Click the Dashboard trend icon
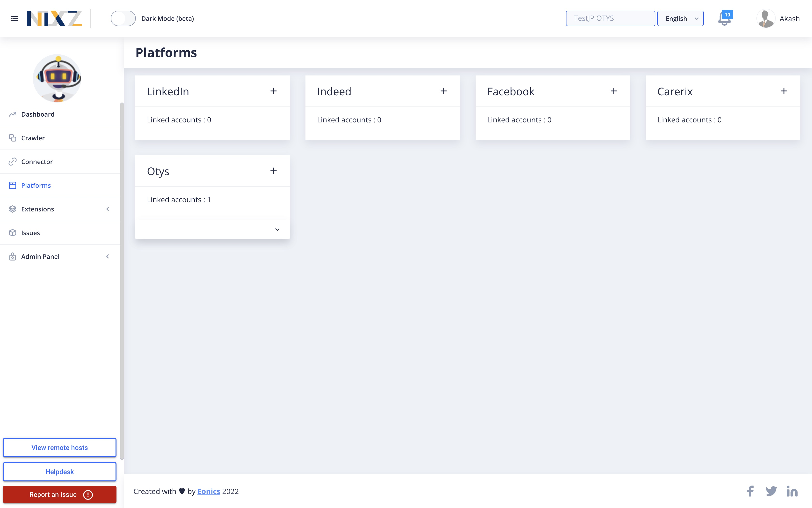Image resolution: width=812 pixels, height=508 pixels. (12, 114)
